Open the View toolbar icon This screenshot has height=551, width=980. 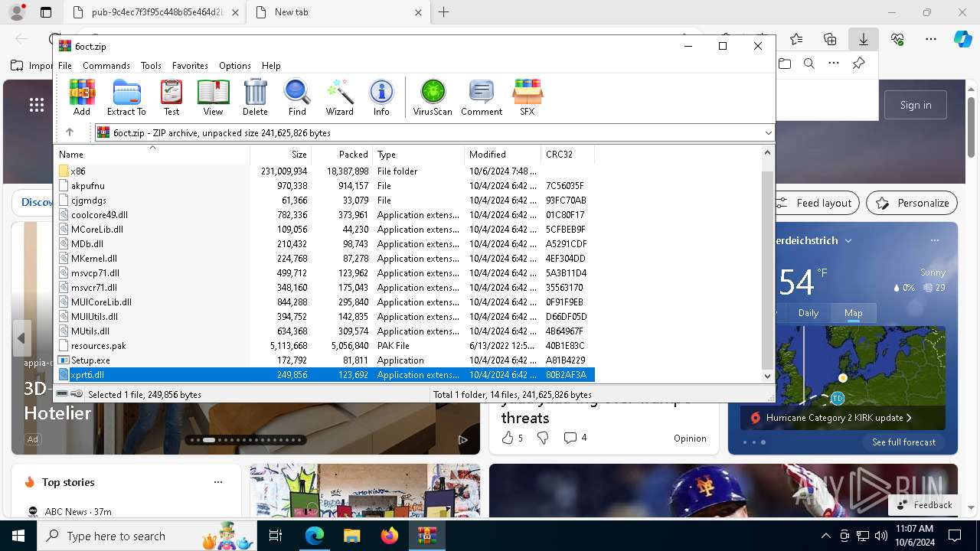point(213,97)
